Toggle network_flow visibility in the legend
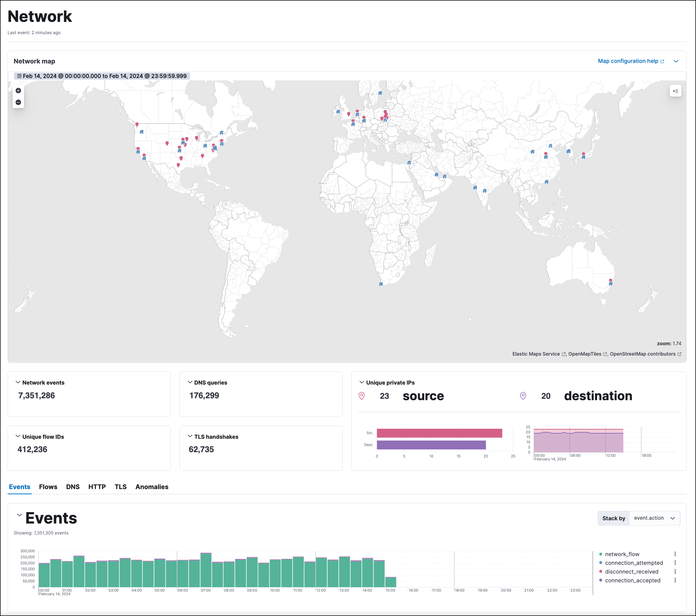The width and height of the screenshot is (696, 616). click(x=622, y=554)
